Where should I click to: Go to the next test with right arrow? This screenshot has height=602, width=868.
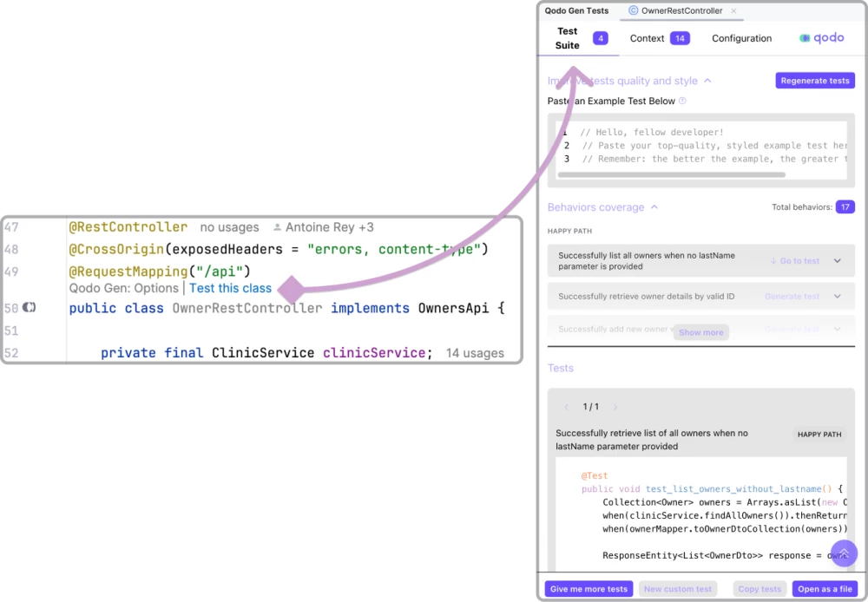tap(615, 407)
